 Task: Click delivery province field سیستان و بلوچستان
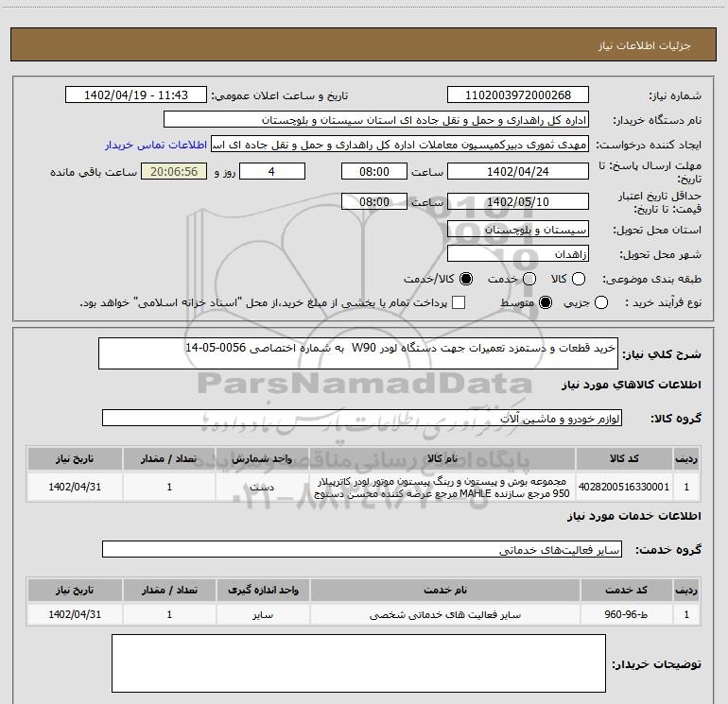[x=518, y=229]
